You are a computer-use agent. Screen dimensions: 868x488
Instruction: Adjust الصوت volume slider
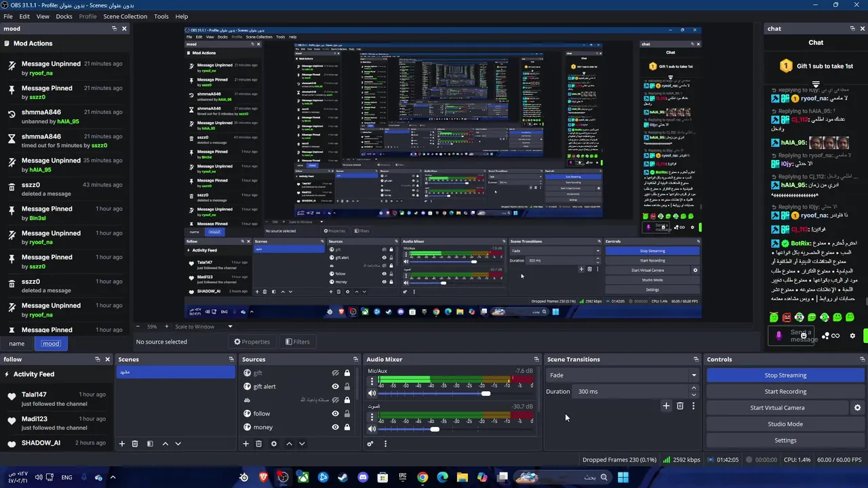click(x=435, y=428)
